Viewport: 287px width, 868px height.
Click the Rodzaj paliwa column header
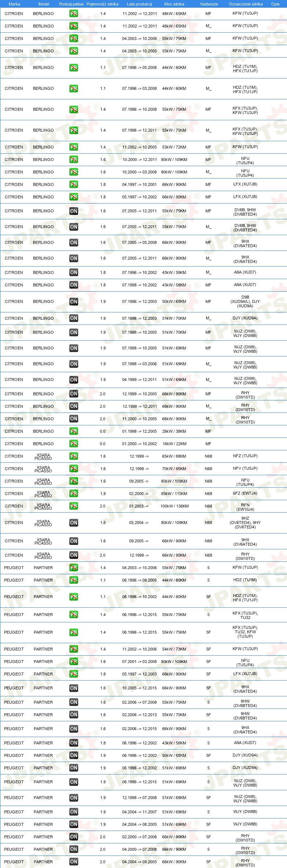pos(71,4)
